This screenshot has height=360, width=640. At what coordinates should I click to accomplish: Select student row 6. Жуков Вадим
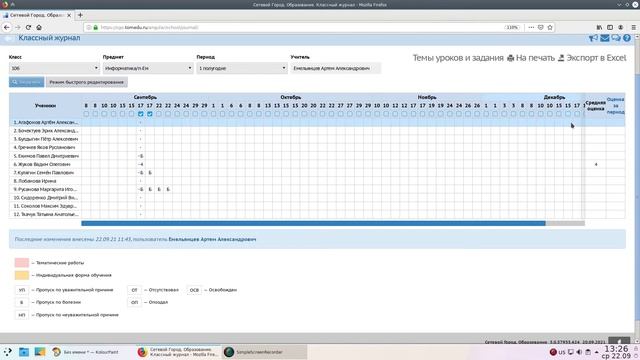45,164
